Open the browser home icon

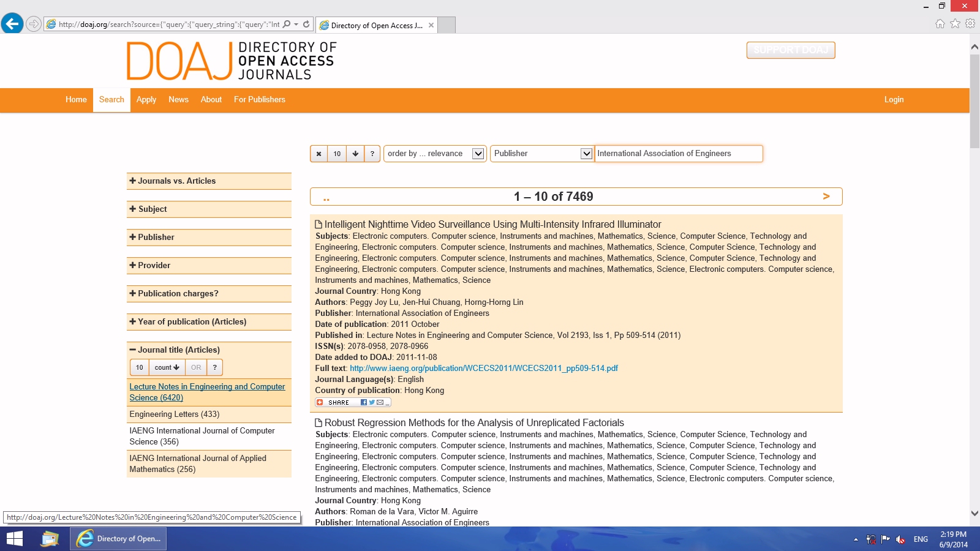940,24
